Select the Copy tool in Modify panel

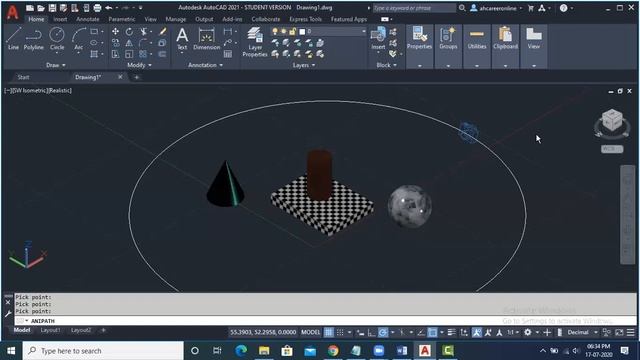(x=116, y=43)
